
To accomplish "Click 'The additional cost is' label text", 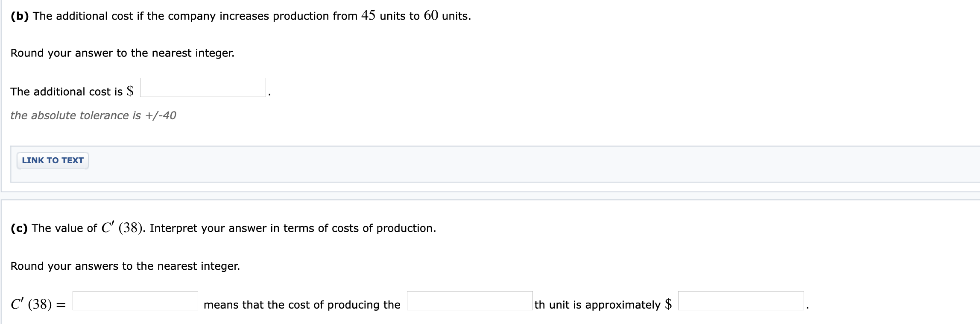I will tap(68, 91).
